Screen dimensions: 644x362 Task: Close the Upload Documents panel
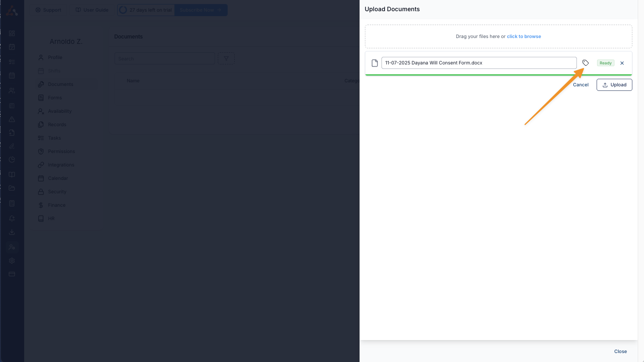(x=620, y=351)
